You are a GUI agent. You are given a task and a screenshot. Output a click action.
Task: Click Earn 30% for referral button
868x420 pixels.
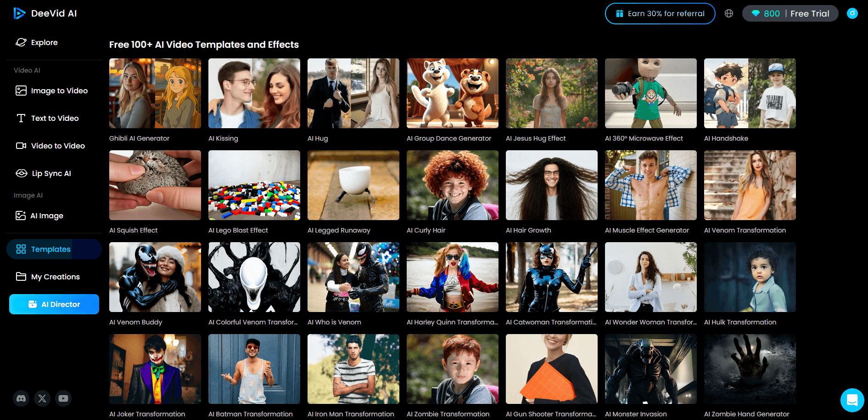[x=660, y=13]
